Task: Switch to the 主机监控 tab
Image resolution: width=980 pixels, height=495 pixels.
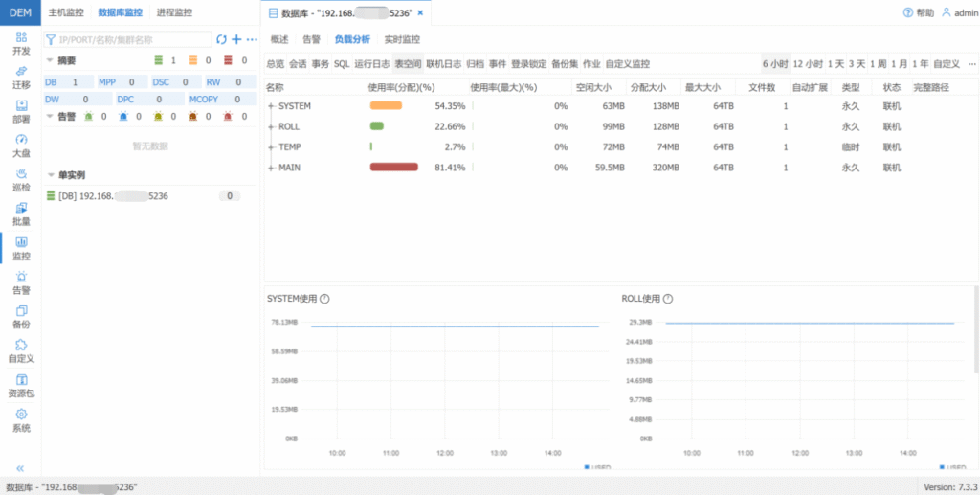Action: point(67,13)
